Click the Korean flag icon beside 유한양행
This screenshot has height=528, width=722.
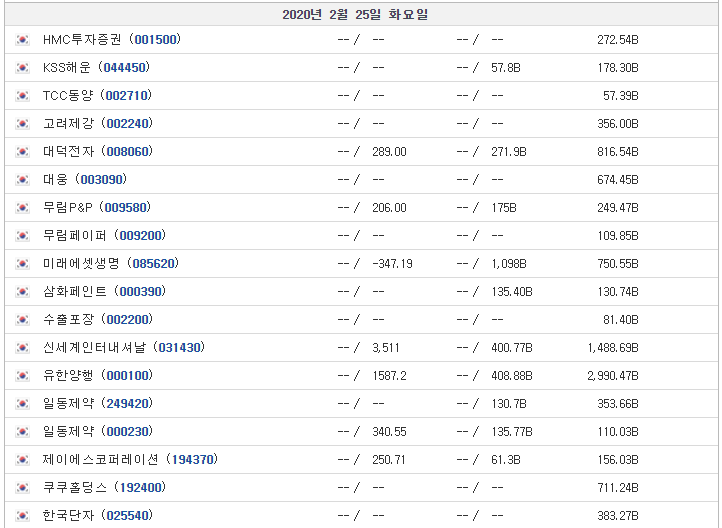22,376
